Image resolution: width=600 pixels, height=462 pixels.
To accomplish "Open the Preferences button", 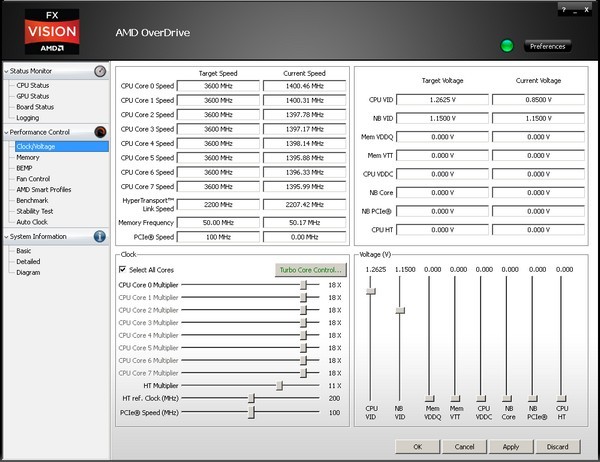I will coord(547,46).
